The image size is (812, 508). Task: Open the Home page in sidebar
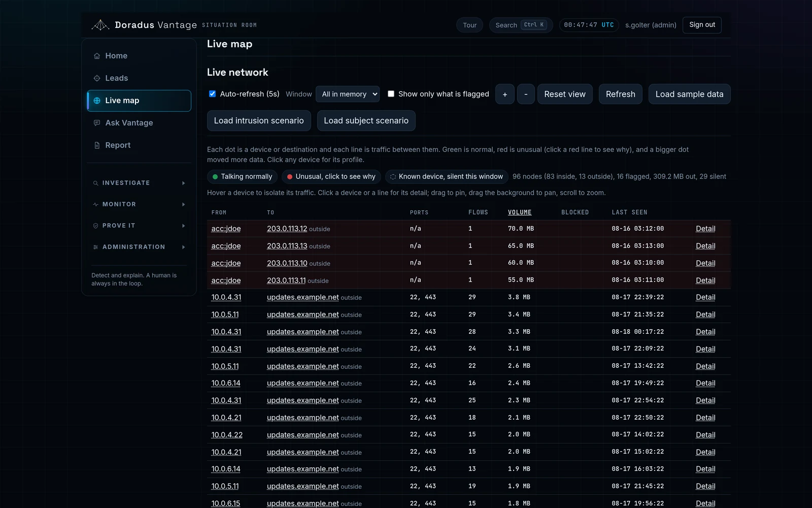click(x=139, y=56)
